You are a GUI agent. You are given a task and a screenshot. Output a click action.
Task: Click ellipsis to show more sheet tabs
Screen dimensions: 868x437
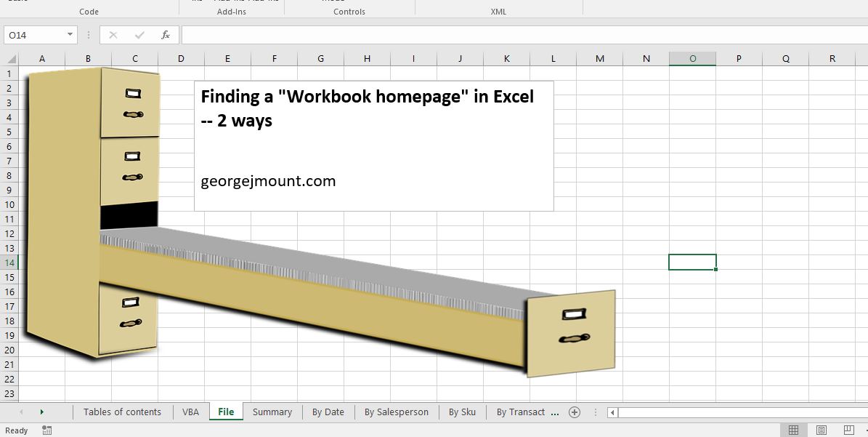pyautogui.click(x=555, y=412)
